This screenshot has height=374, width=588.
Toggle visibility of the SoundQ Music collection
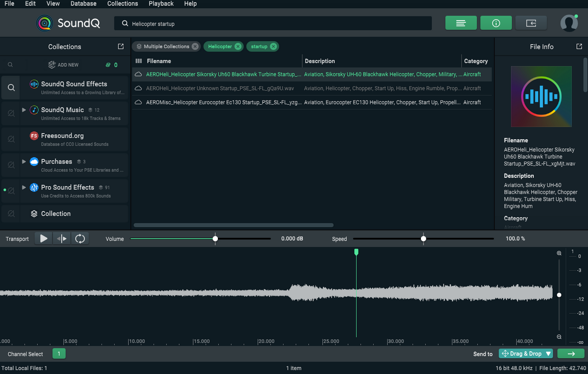10,113
